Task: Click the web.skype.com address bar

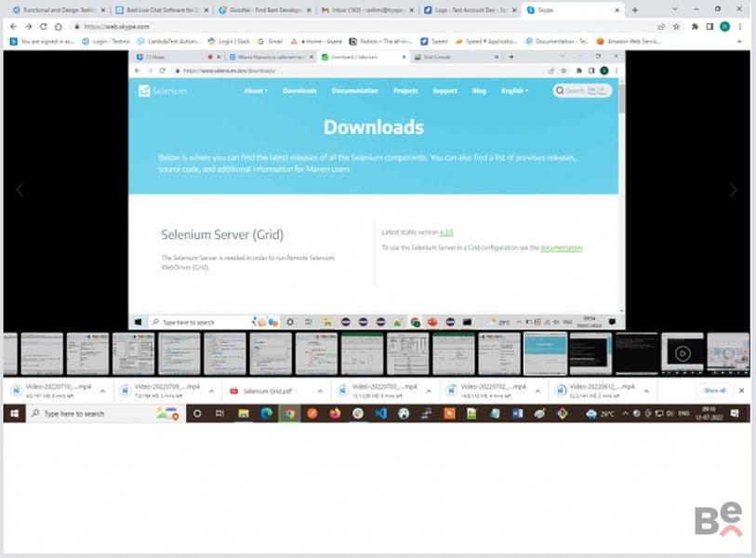Action: click(x=362, y=27)
